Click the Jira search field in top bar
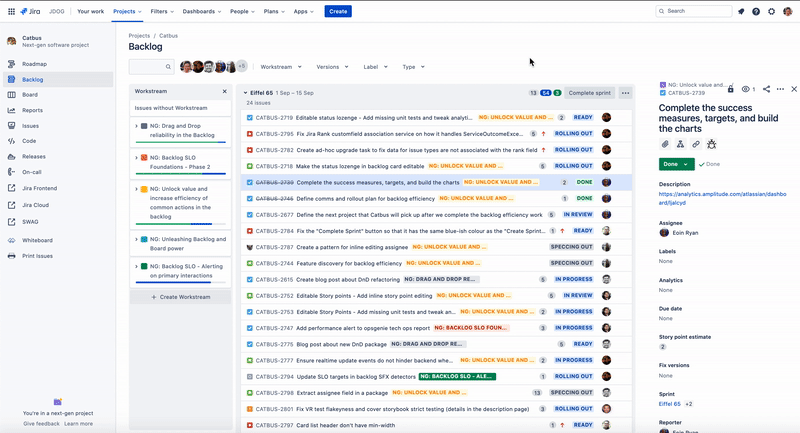This screenshot has height=433, width=800. point(694,11)
